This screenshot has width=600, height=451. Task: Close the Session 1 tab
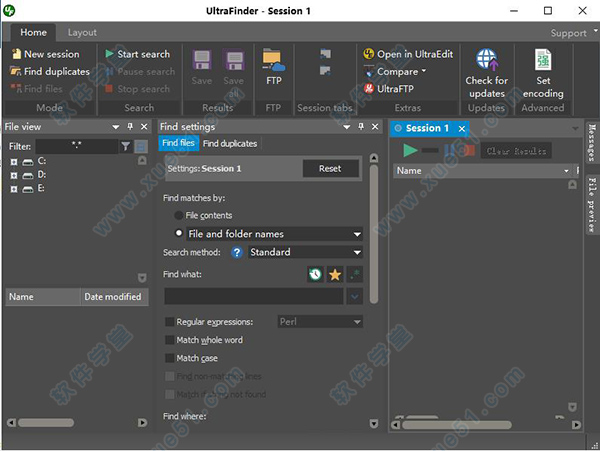pyautogui.click(x=461, y=129)
